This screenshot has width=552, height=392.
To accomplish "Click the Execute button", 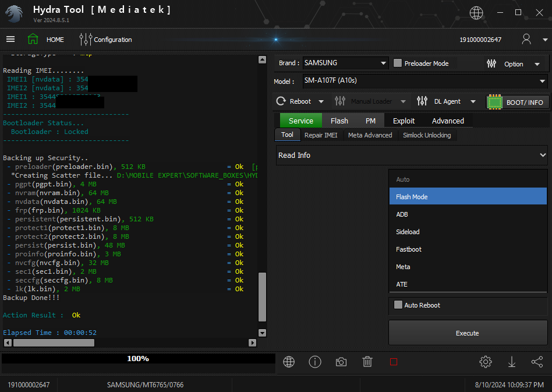I will [468, 333].
